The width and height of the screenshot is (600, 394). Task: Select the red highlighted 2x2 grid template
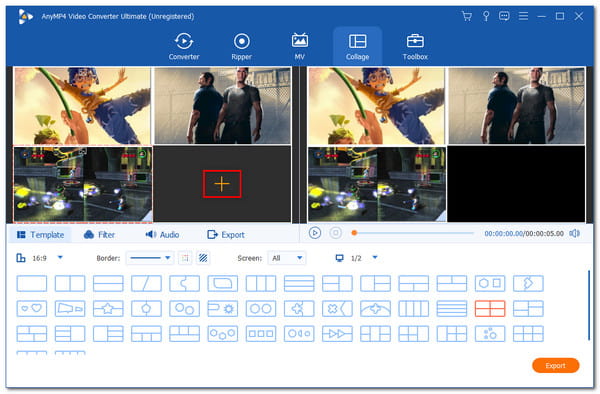coord(490,308)
